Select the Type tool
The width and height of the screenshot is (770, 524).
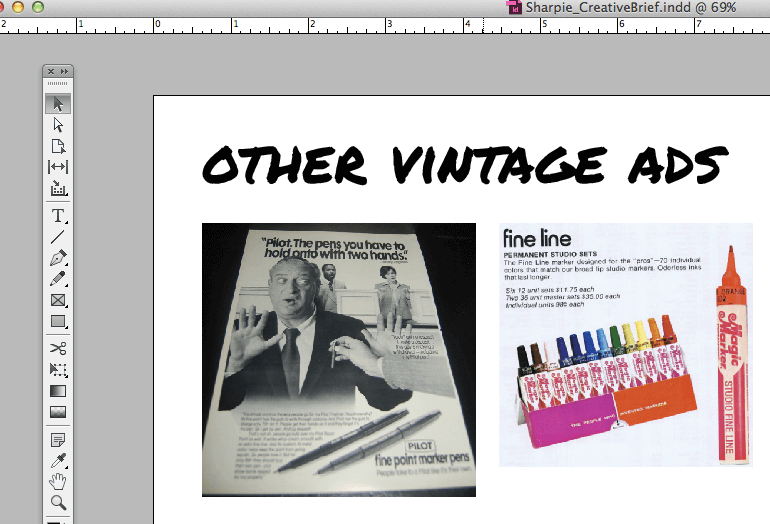pos(58,216)
